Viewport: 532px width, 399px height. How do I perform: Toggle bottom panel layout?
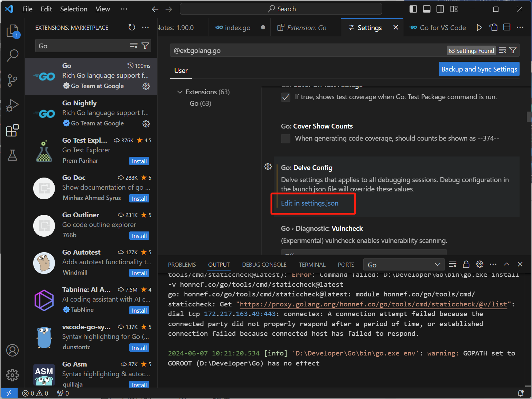(427, 9)
